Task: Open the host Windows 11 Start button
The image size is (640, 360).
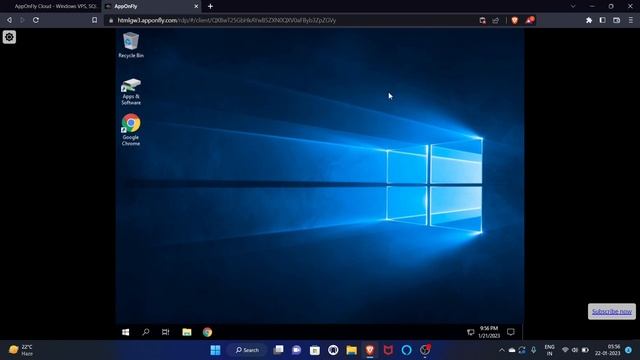Action: (x=216, y=350)
